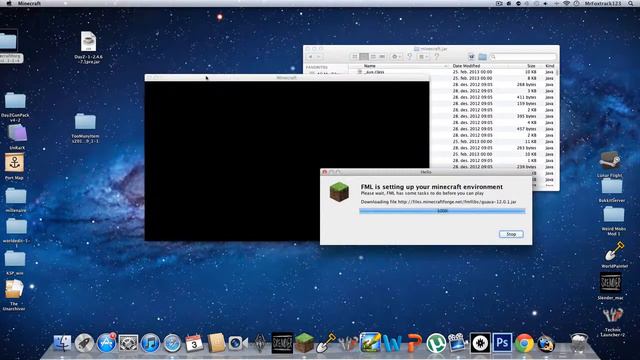Open the Minecraft menu in menu bar
The height and width of the screenshot is (360, 640).
coord(29,3)
